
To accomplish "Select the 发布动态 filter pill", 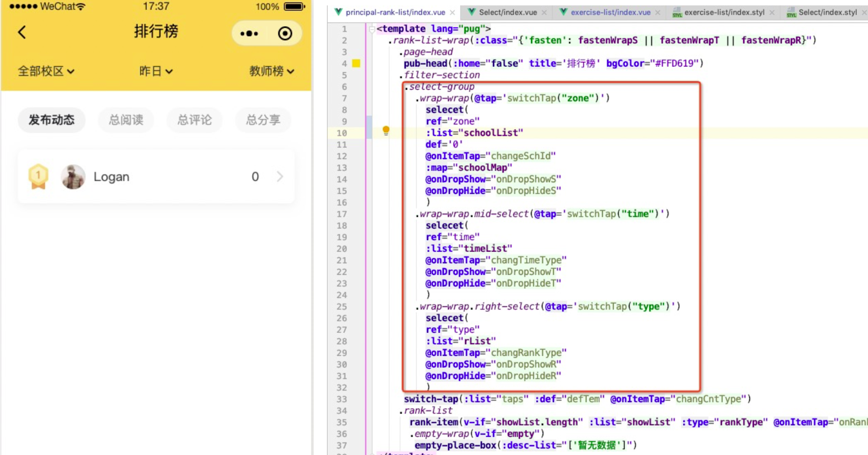I will tap(51, 120).
